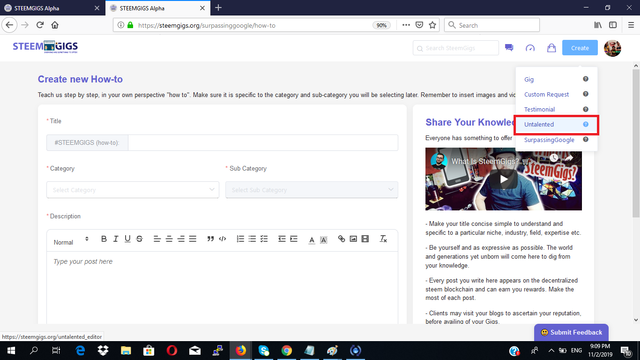640x360 pixels.
Task: Click help icon next to SurpassingGoogle
Action: click(585, 139)
